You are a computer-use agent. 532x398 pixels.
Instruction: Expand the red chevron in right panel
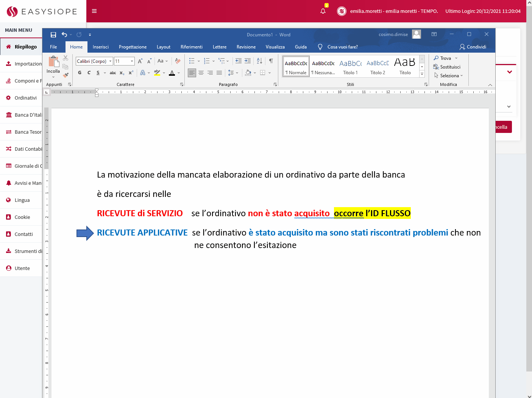pyautogui.click(x=510, y=72)
